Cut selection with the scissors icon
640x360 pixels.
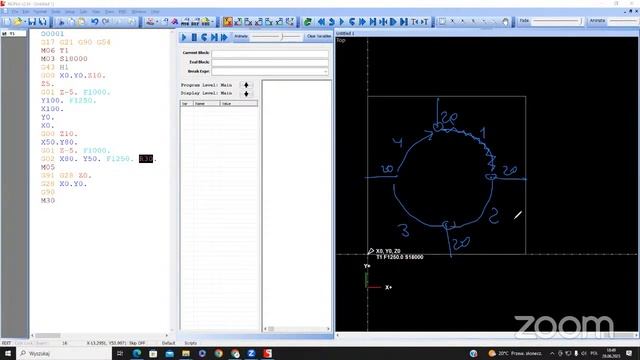[61, 21]
